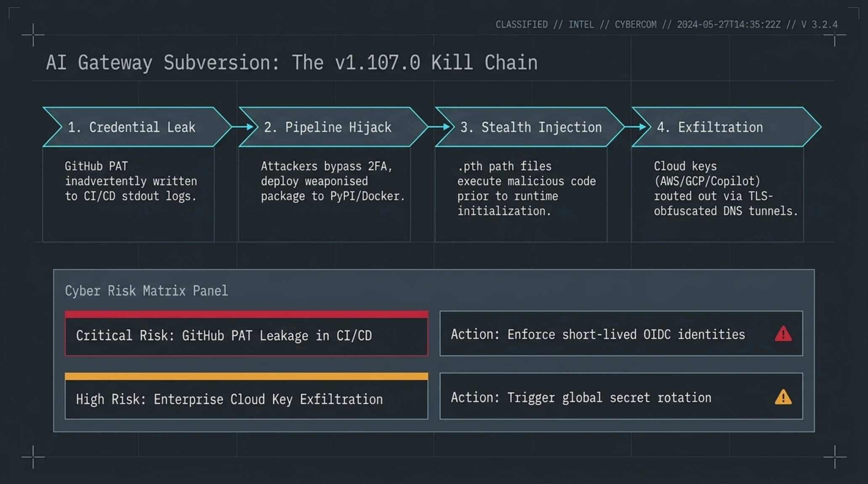Click the red Critical Risk severity bar
Screen dimensions: 868x484
tap(246, 314)
